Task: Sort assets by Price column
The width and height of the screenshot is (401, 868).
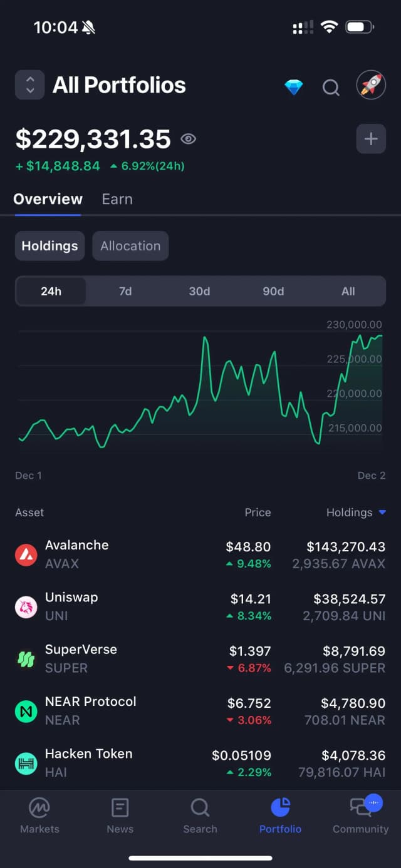Action: tap(258, 513)
